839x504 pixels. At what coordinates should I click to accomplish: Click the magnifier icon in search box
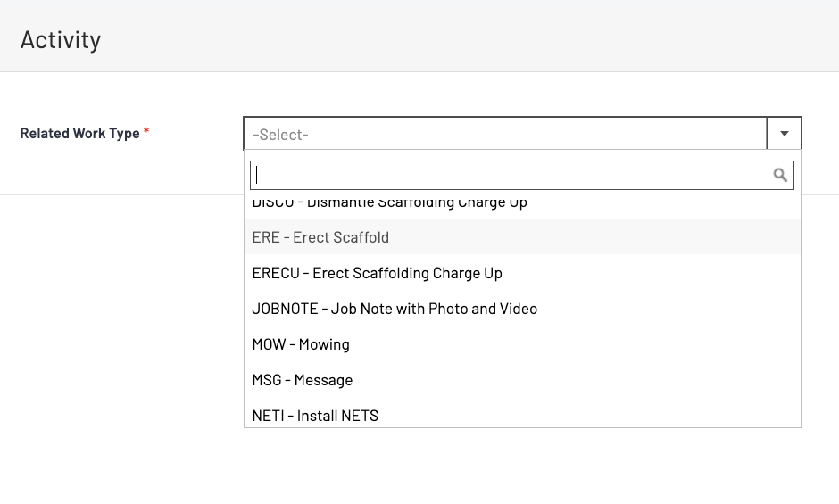[780, 175]
